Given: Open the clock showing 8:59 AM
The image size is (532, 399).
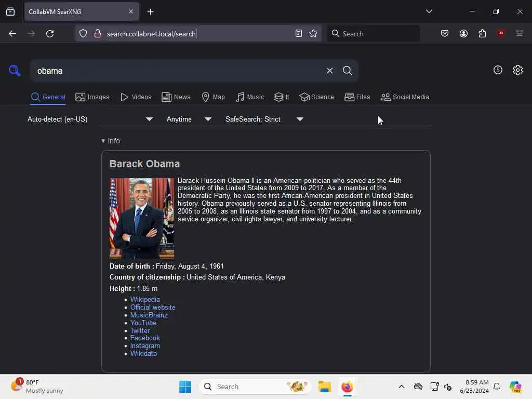Looking at the screenshot, I should (474, 387).
